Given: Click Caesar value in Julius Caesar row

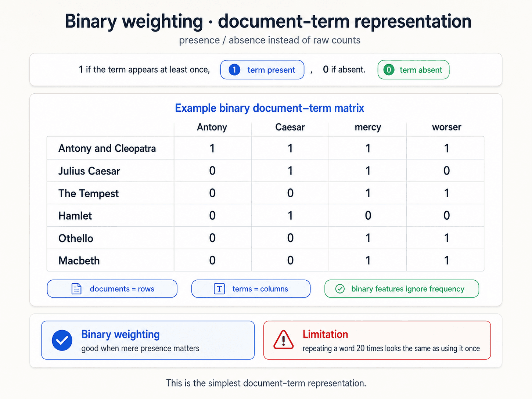Looking at the screenshot, I should [x=290, y=171].
